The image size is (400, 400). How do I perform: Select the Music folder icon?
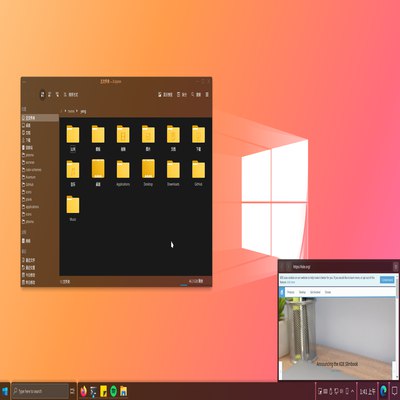(73, 205)
